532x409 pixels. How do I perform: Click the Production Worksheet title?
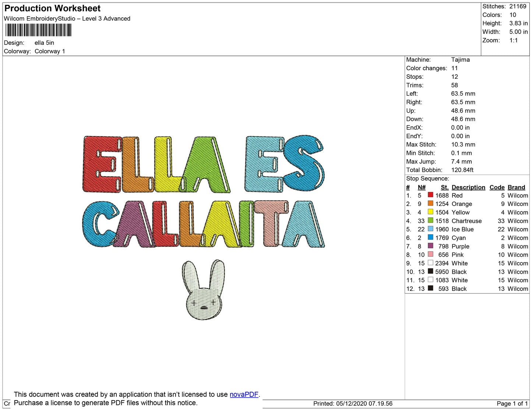pos(52,8)
